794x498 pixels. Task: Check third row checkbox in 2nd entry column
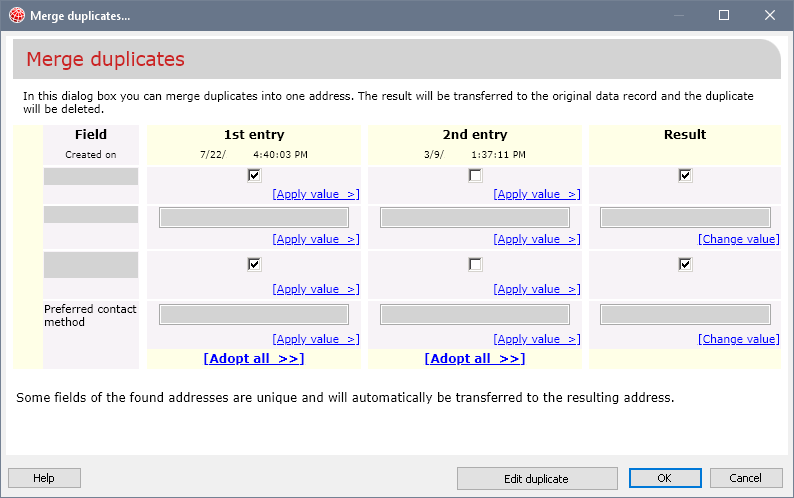click(475, 265)
